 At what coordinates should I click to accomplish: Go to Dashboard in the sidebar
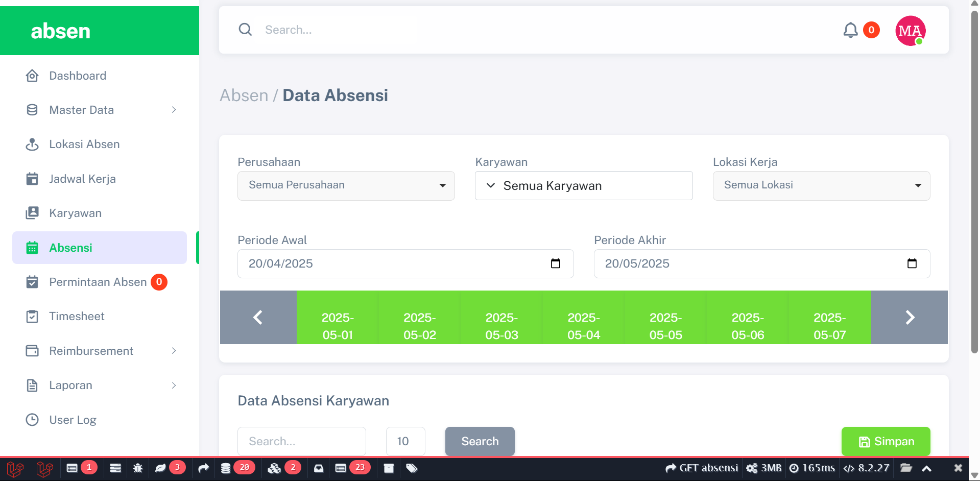coord(78,76)
